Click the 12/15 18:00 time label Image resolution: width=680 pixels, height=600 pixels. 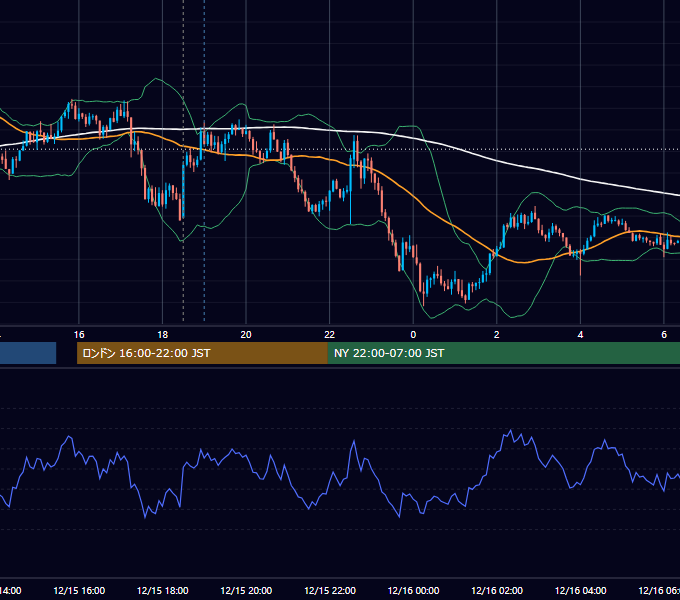pyautogui.click(x=163, y=590)
